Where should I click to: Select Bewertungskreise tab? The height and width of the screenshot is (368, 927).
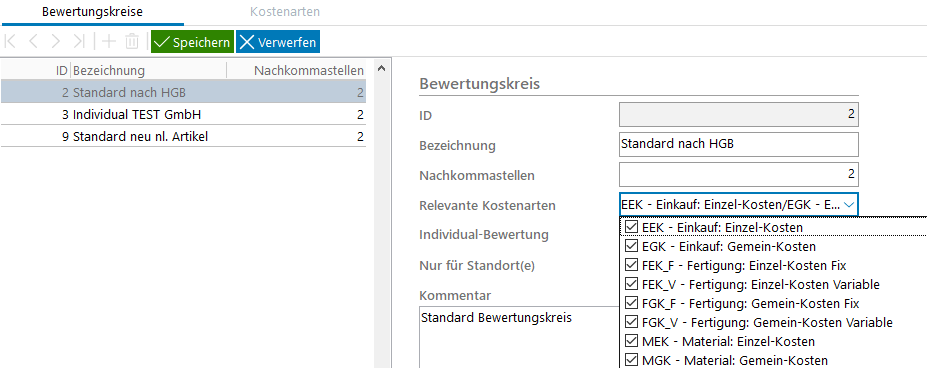point(92,12)
